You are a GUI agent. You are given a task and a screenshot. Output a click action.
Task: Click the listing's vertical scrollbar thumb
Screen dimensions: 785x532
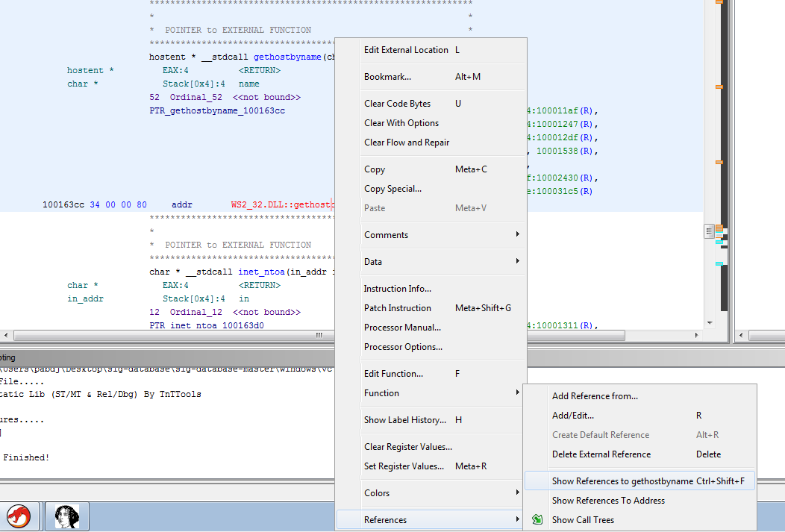coord(709,231)
